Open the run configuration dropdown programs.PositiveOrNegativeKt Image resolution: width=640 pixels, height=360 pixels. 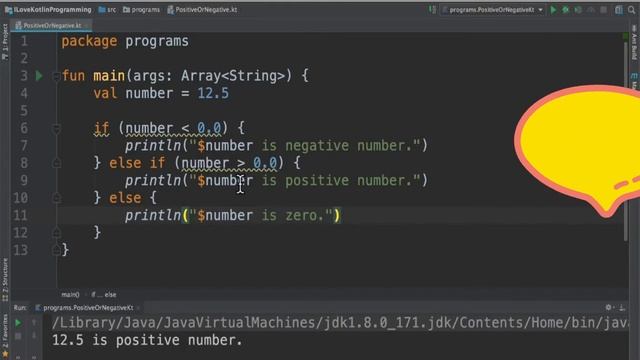point(493,10)
